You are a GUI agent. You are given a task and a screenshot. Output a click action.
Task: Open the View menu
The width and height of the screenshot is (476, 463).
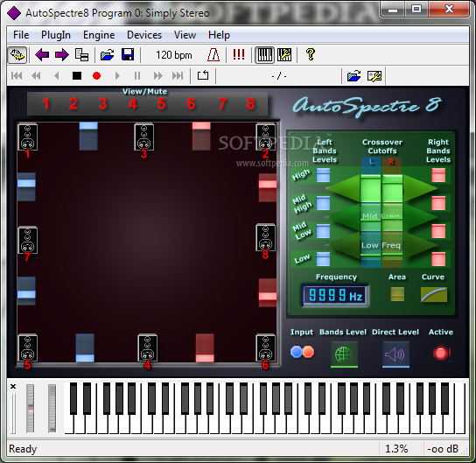[x=185, y=35]
